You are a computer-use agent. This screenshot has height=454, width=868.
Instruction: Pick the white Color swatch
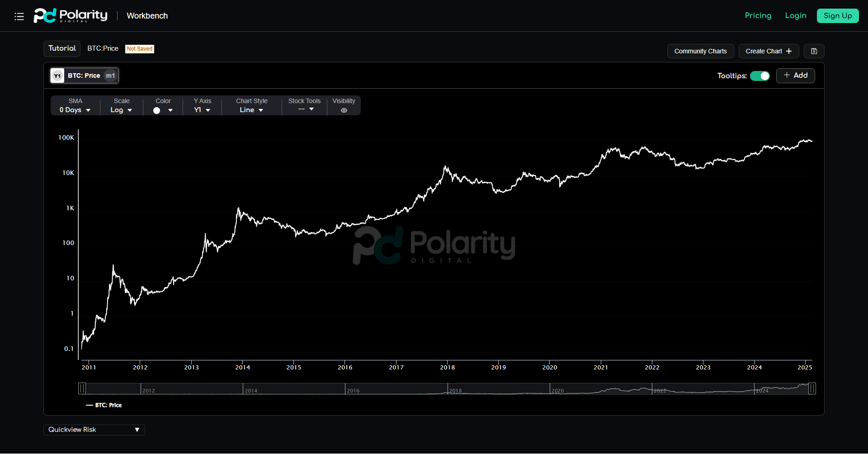(x=157, y=110)
